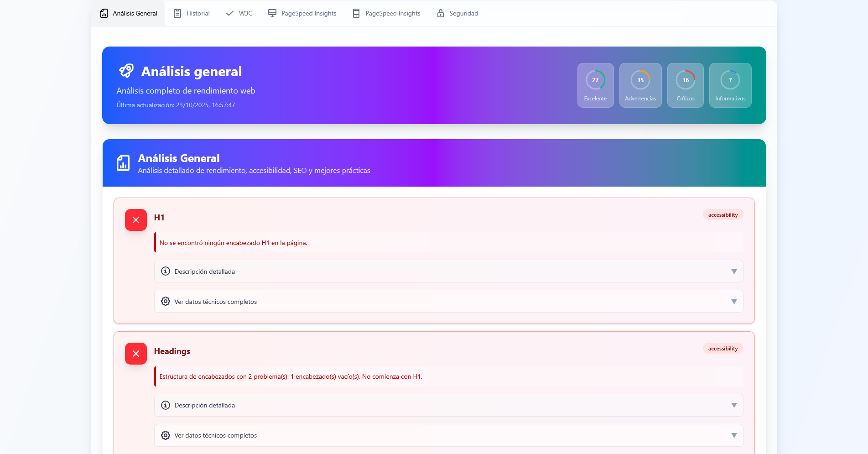
Task: Open the W3C tab
Action: click(x=239, y=13)
